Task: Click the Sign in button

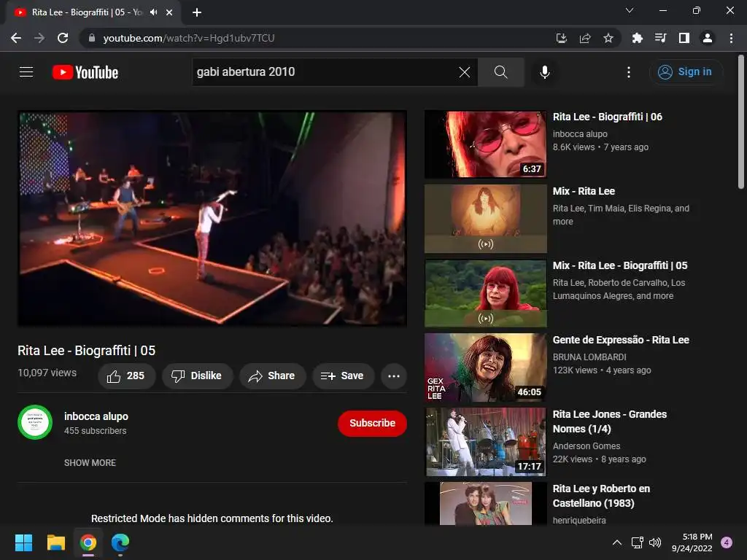Action: [x=685, y=72]
